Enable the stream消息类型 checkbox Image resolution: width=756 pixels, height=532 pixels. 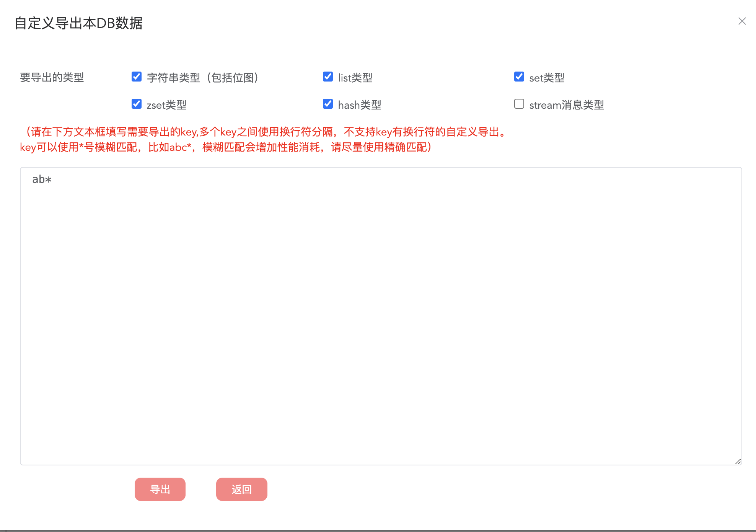click(519, 104)
